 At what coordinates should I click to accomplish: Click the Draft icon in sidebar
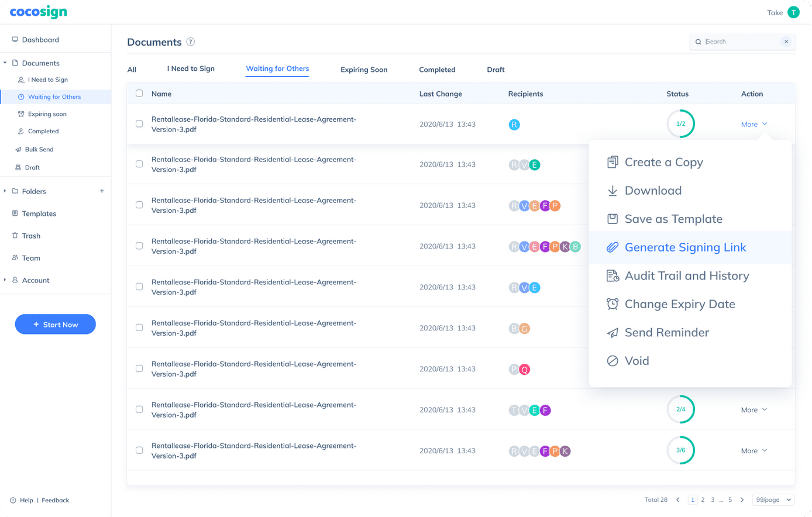pyautogui.click(x=18, y=167)
